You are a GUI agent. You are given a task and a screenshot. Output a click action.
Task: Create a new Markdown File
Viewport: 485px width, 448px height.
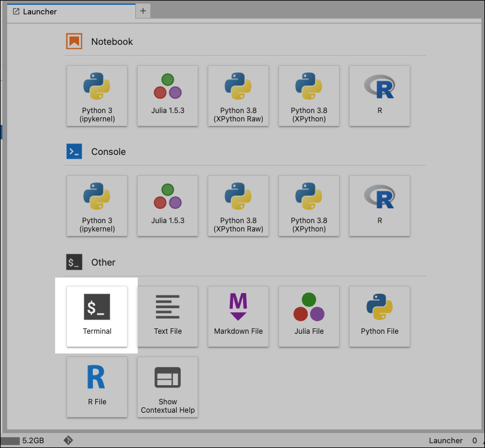tap(238, 316)
